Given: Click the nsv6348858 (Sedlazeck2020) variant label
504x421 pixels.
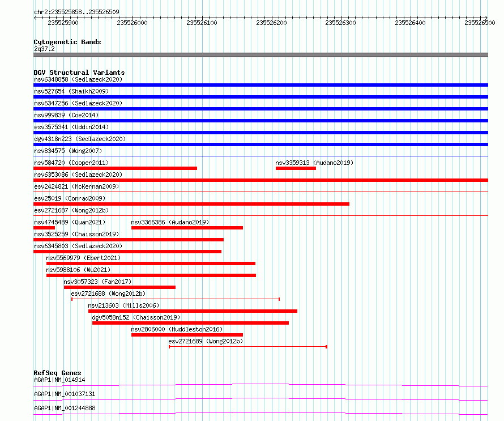Looking at the screenshot, I should pos(78,79).
